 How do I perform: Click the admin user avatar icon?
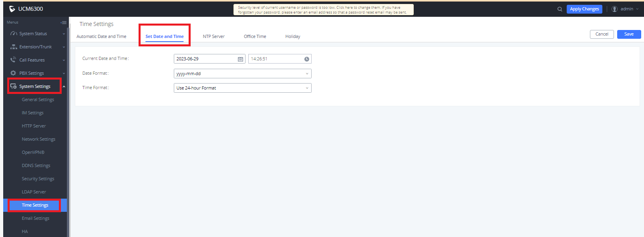click(614, 9)
